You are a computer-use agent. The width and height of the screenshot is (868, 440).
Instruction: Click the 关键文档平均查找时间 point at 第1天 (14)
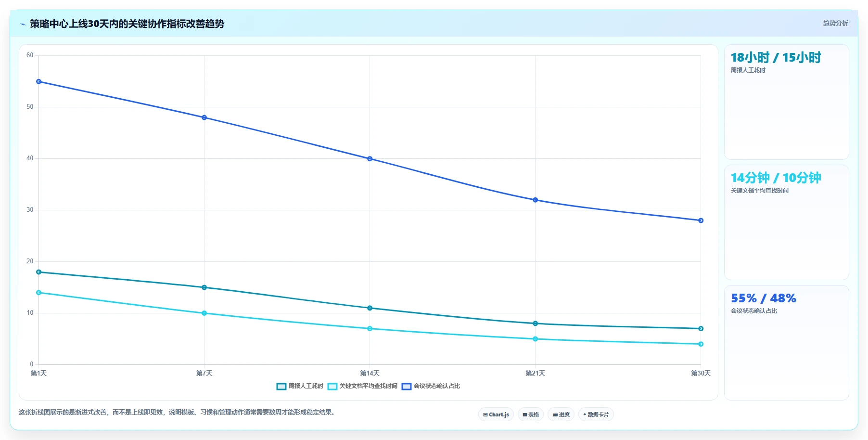(39, 293)
